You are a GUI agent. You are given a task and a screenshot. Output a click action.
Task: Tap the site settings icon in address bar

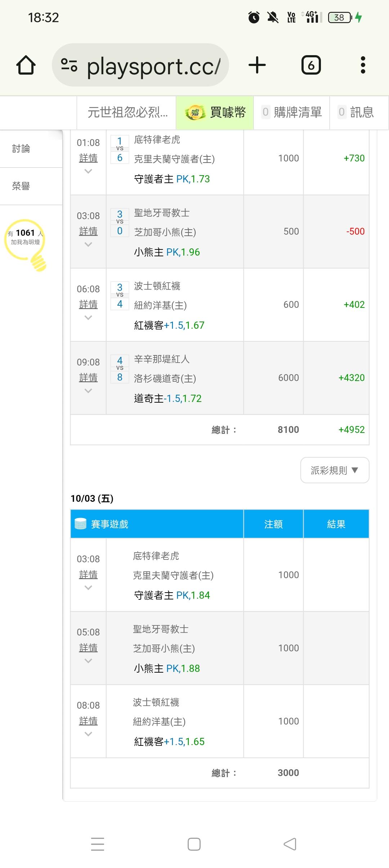69,65
